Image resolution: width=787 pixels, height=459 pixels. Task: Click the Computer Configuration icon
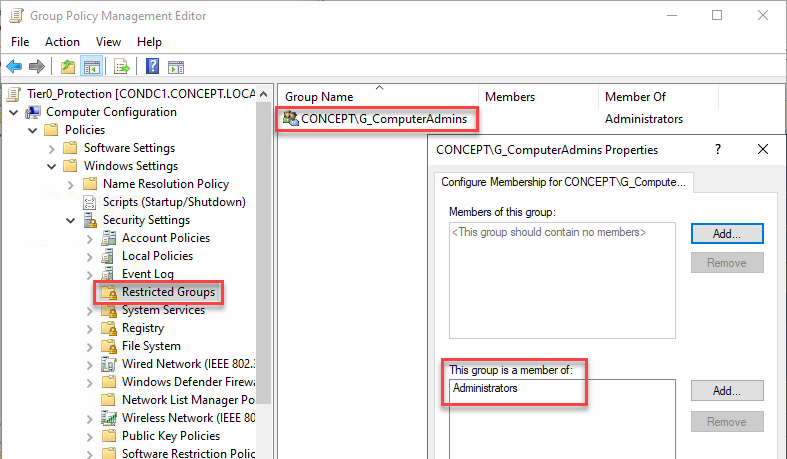(33, 112)
